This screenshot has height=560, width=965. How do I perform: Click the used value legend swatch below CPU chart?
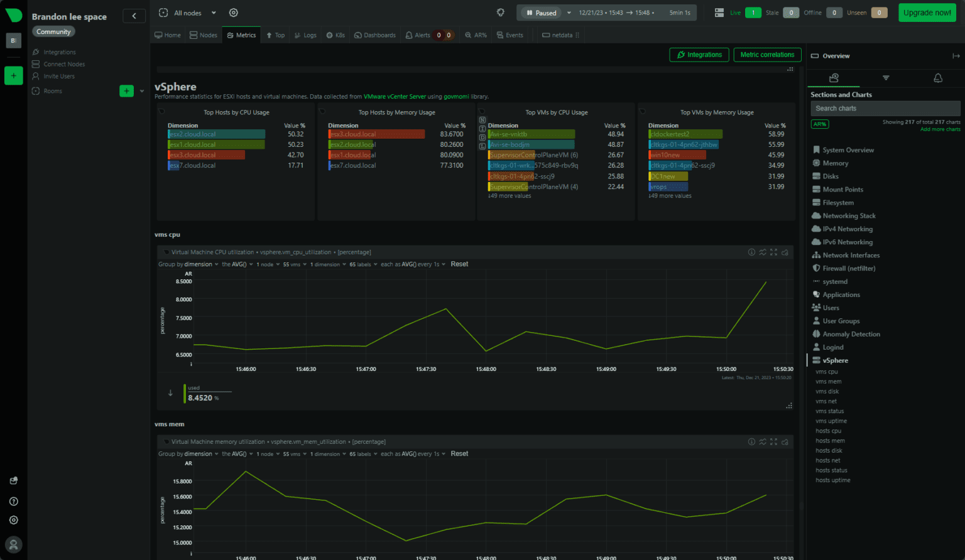pos(185,393)
